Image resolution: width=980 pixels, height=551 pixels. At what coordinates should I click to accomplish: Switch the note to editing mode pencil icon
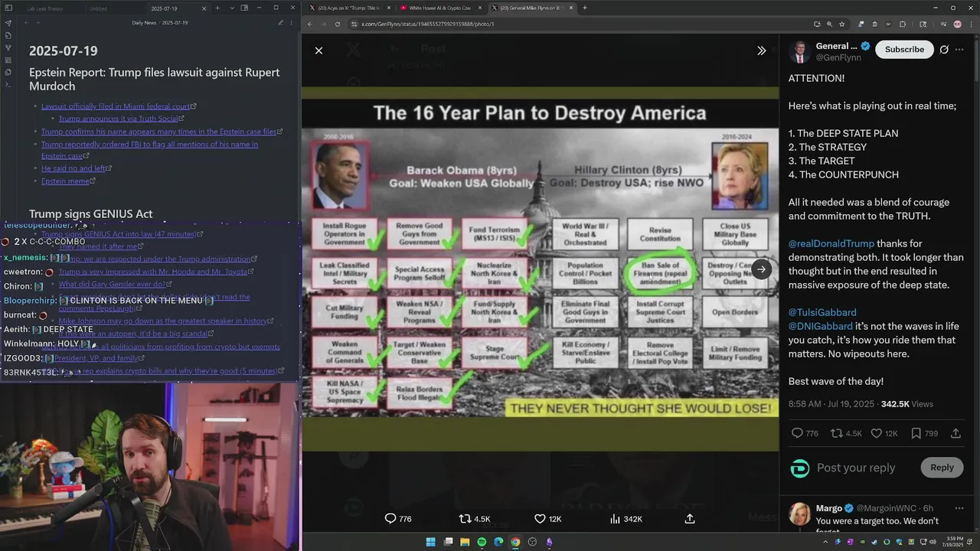280,23
